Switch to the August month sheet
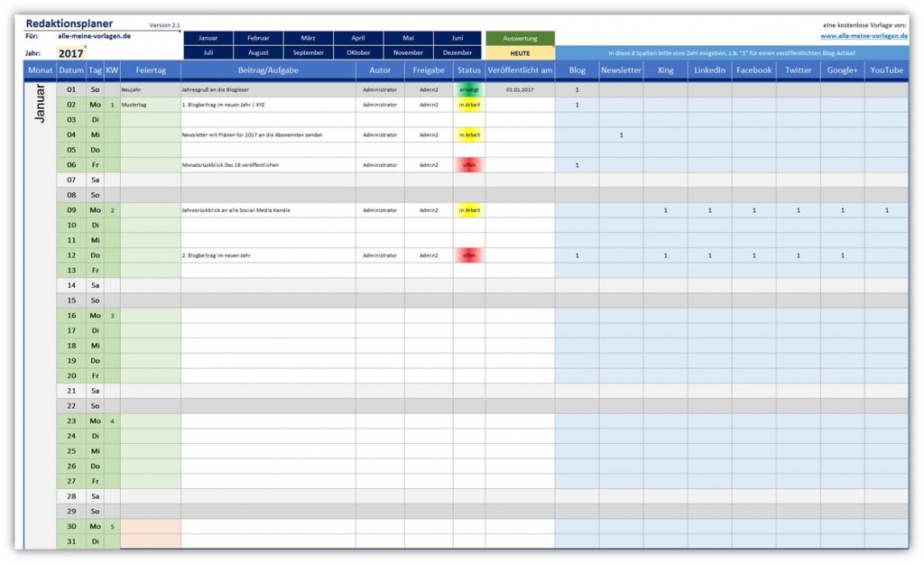The height and width of the screenshot is (564, 924). tap(258, 53)
